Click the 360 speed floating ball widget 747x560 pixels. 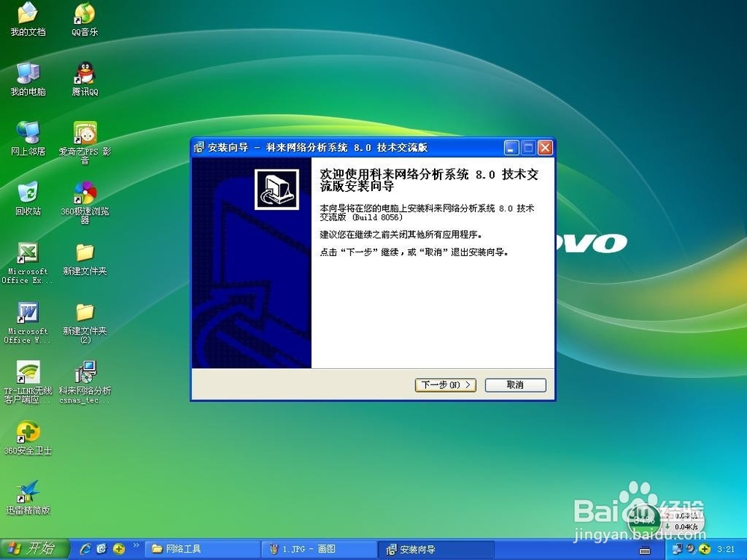point(645,520)
